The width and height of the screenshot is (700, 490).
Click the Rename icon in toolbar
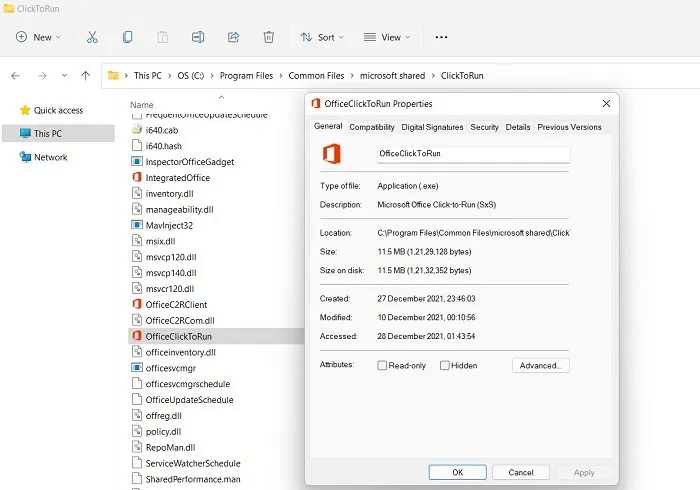click(198, 37)
